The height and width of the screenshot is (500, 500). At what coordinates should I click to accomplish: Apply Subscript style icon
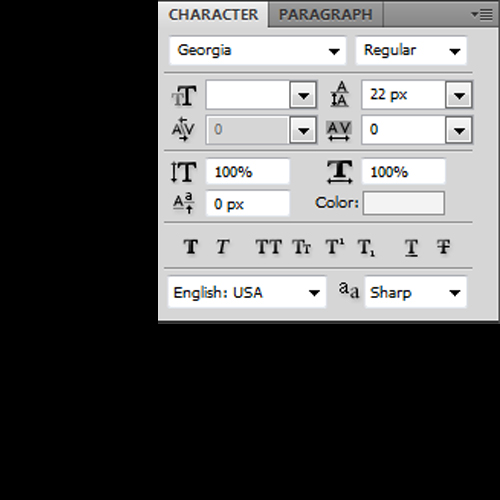point(367,248)
